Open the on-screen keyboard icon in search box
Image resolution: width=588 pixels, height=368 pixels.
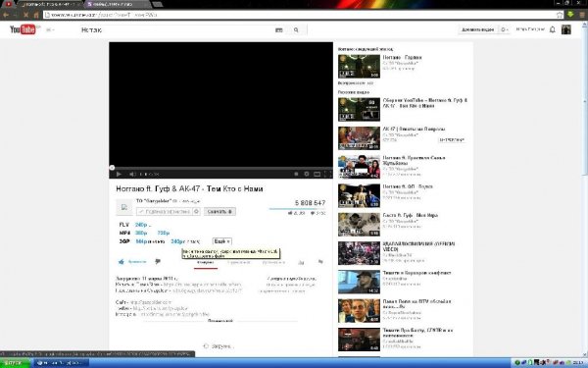click(x=278, y=30)
